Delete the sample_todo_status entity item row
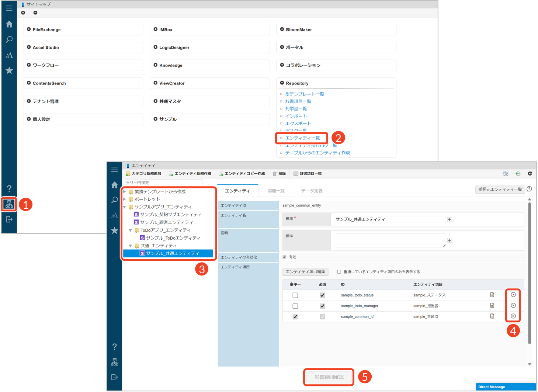Image resolution: width=538 pixels, height=392 pixels. (513, 295)
